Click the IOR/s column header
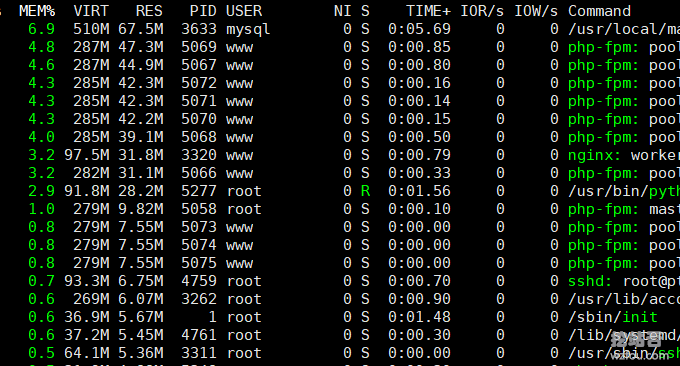Image resolution: width=680 pixels, height=366 pixels. [482, 11]
